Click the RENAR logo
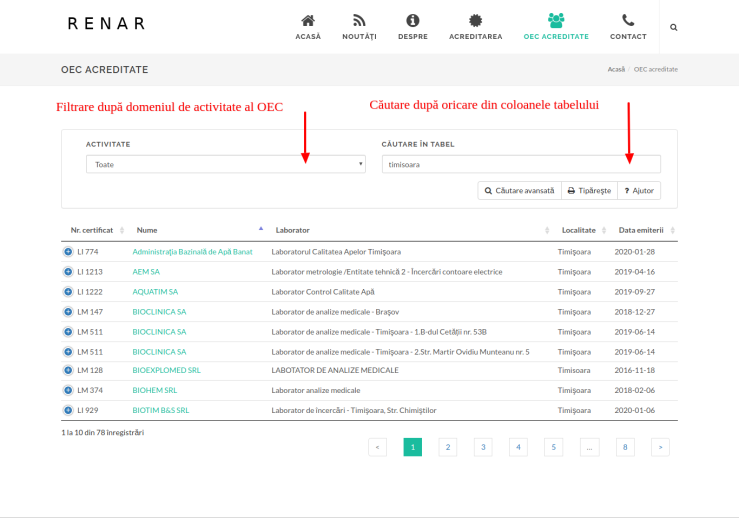Viewport: 739px width, 518px height. point(106,24)
